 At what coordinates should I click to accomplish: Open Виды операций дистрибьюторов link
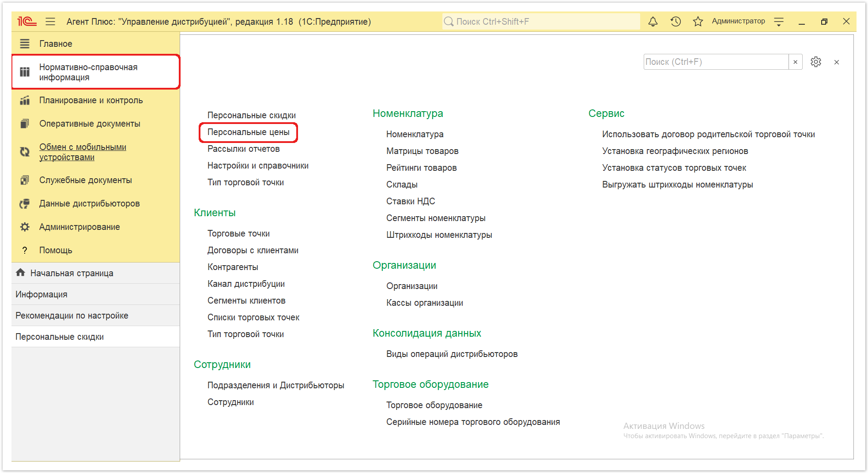(452, 354)
